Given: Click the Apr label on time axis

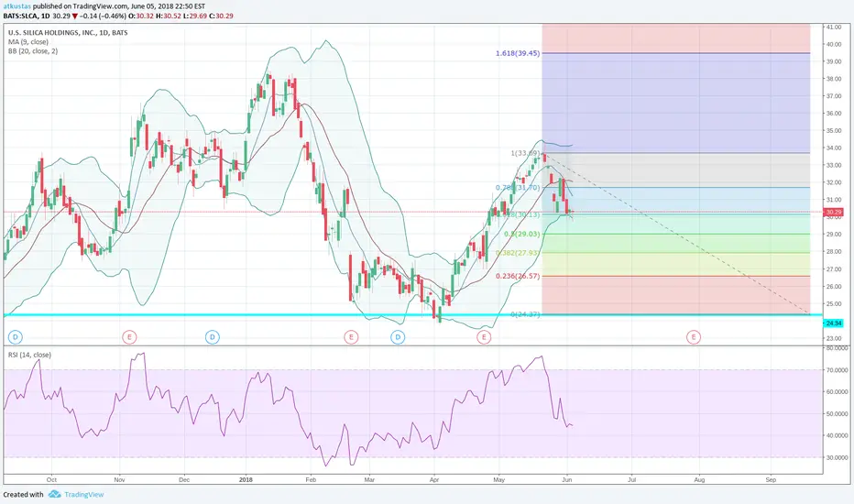Looking at the screenshot, I should tap(434, 480).
